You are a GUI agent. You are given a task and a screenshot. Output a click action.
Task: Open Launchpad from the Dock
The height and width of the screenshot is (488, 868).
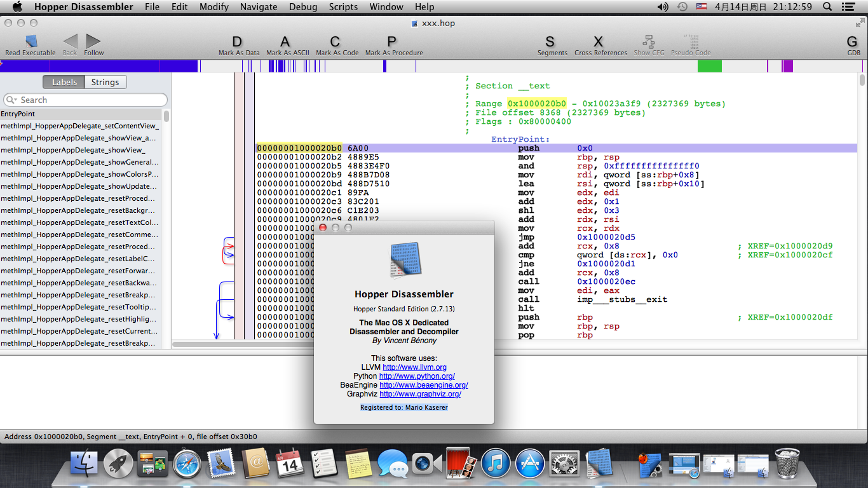tap(118, 463)
